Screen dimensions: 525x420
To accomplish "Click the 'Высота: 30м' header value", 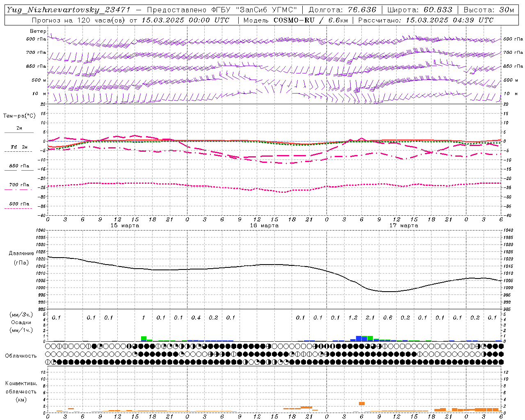I will click(x=488, y=10).
